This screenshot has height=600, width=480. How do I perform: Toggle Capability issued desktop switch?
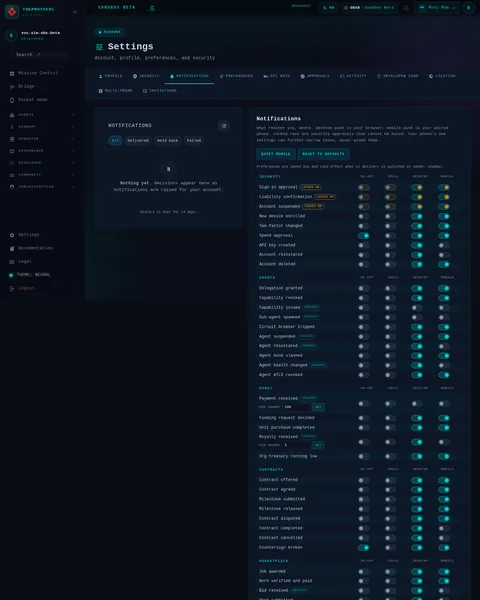coord(417,308)
